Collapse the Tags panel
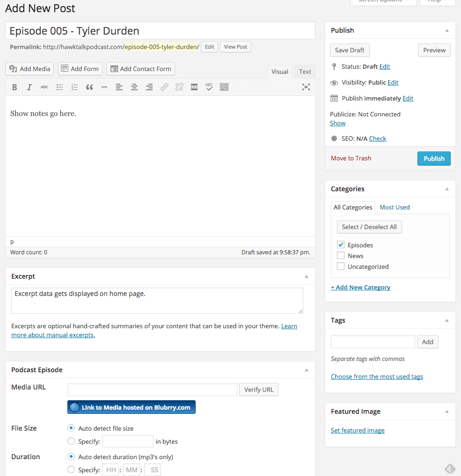Image resolution: width=461 pixels, height=476 pixels. tap(446, 320)
